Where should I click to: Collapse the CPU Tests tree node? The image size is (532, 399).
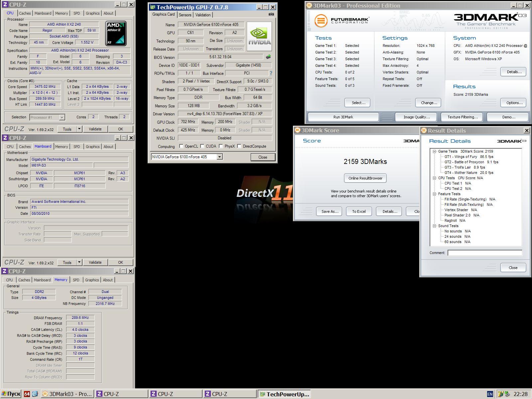(x=434, y=178)
